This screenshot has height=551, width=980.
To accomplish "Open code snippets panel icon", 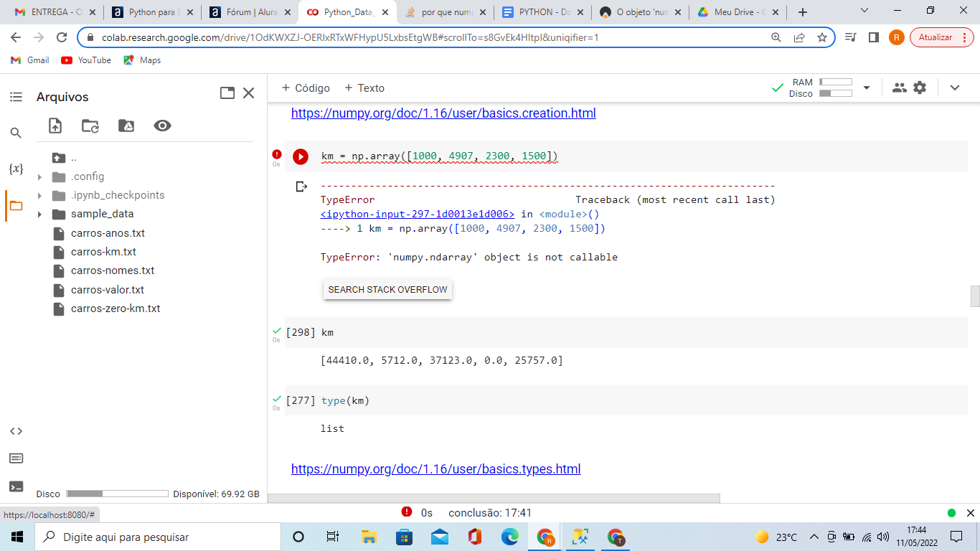I will click(x=16, y=431).
